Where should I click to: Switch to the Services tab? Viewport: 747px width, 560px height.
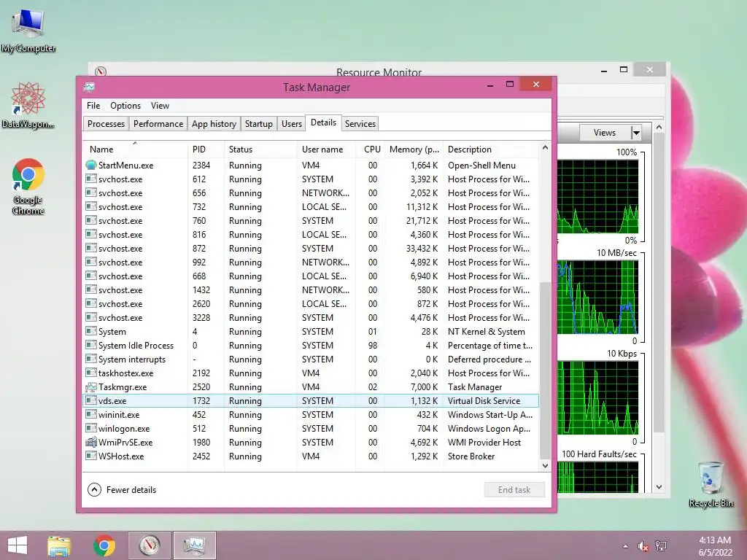coord(360,124)
